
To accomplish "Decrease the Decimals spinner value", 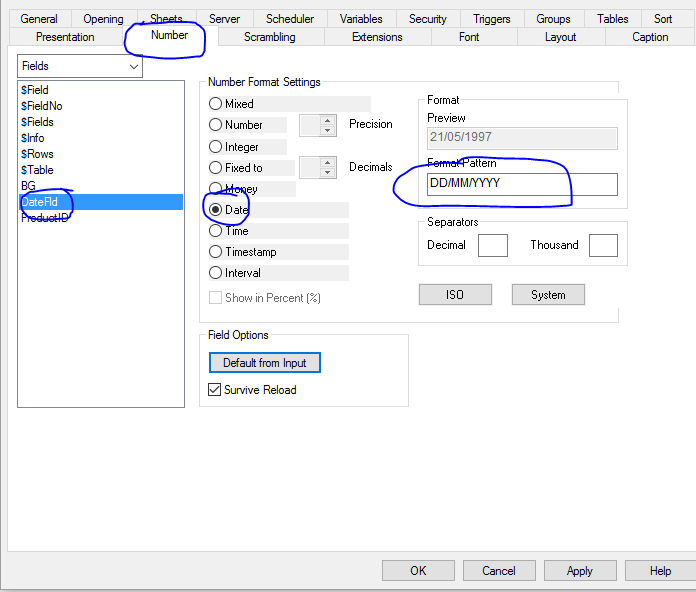I will 328,172.
